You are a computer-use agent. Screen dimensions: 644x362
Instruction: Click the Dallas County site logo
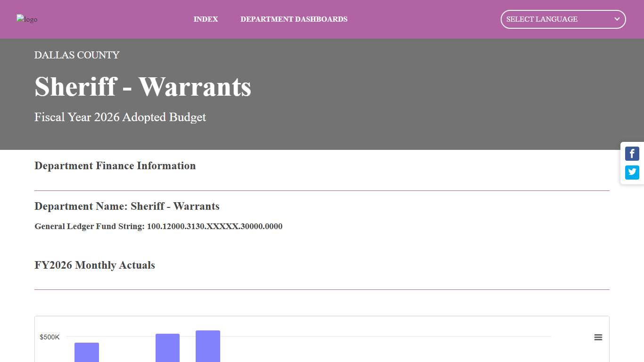coord(27,19)
